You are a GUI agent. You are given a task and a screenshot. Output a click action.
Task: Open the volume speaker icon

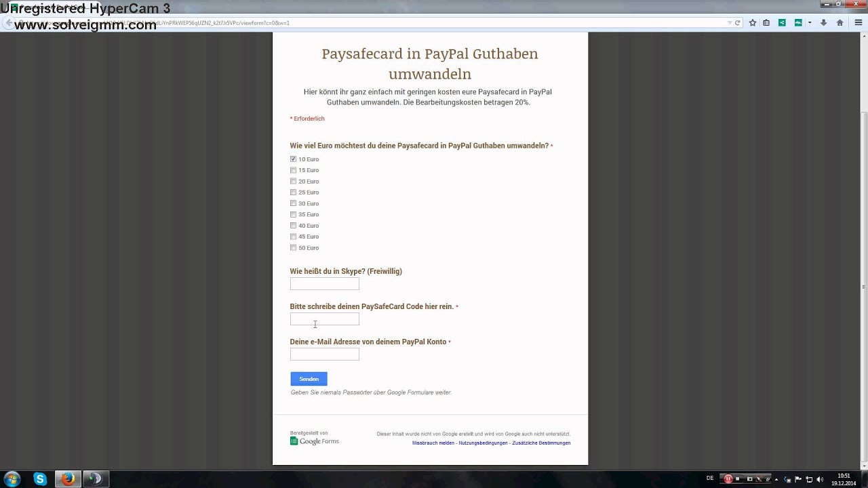[820, 479]
